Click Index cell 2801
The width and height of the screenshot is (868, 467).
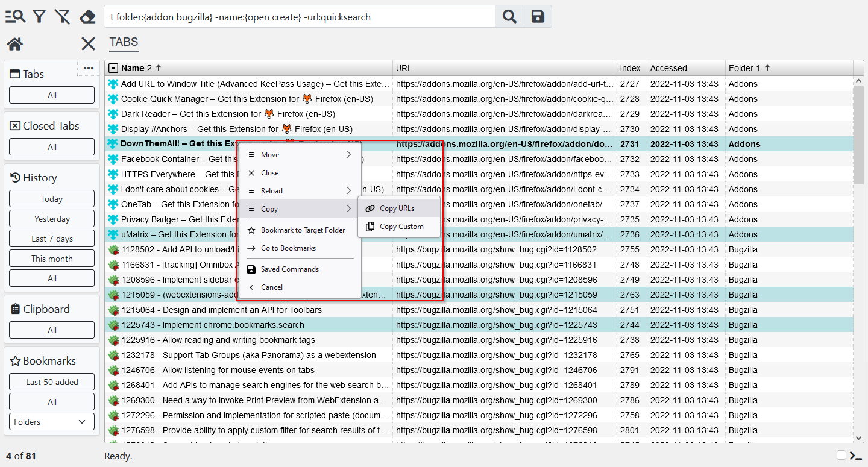632,430
